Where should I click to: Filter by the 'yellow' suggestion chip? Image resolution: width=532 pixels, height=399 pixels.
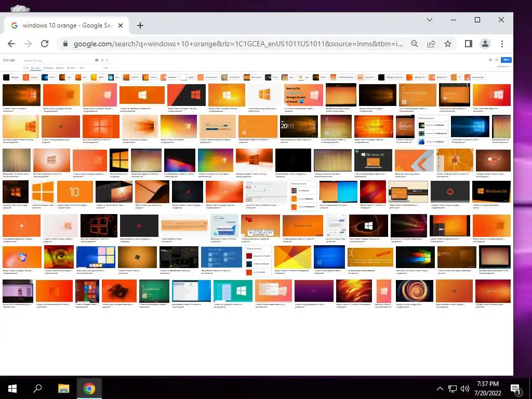pyautogui.click(x=98, y=77)
